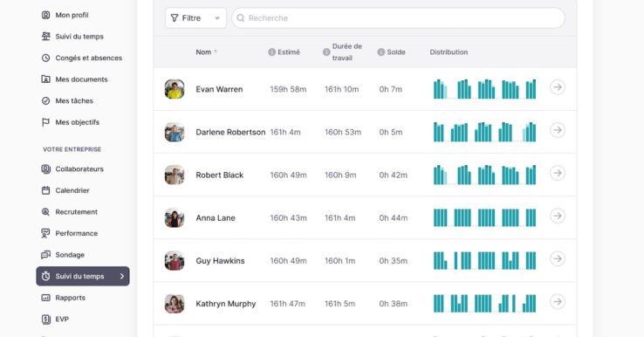This screenshot has height=337, width=644.
Task: Expand highlighted Suivi du temps chevron
Action: tap(122, 276)
